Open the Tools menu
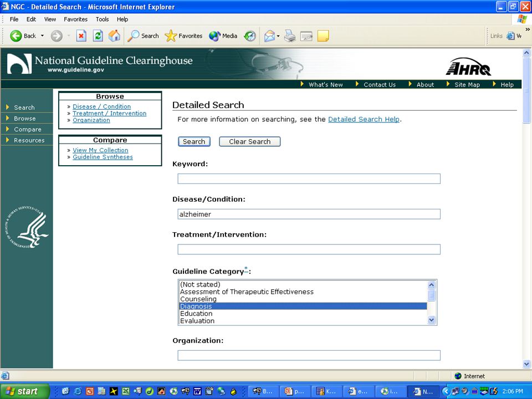Image resolution: width=532 pixels, height=399 pixels. tap(102, 19)
